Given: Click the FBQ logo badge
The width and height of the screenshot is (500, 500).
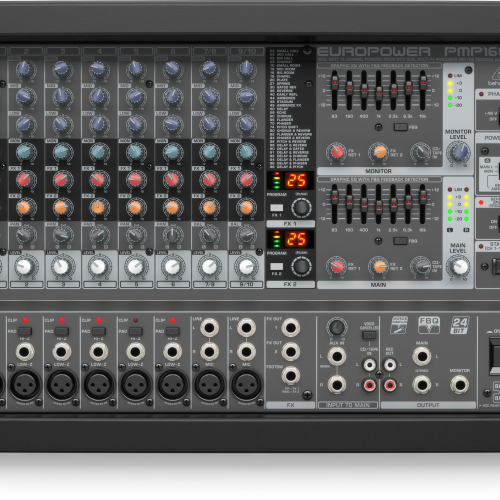Looking at the screenshot, I should pos(429,325).
